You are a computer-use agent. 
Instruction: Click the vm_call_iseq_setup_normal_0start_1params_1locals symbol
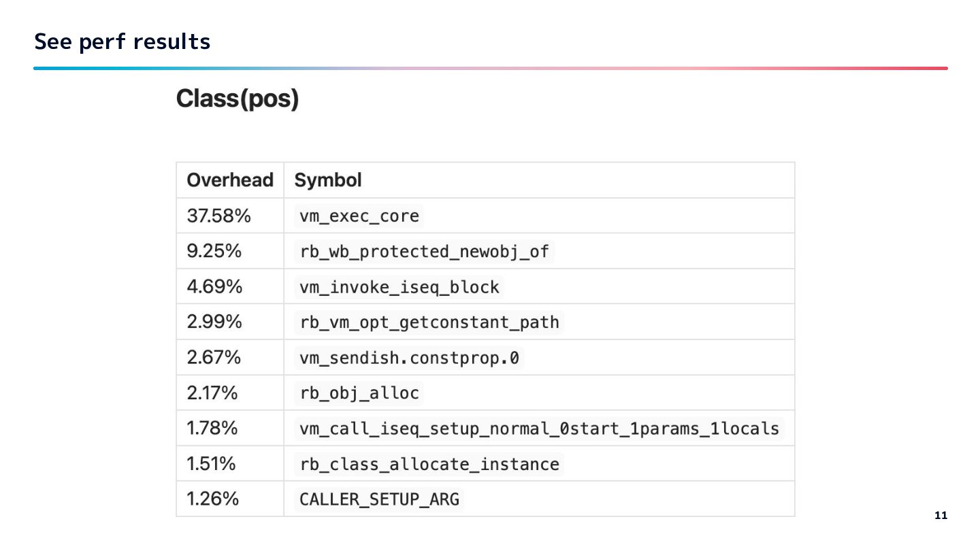coord(539,429)
